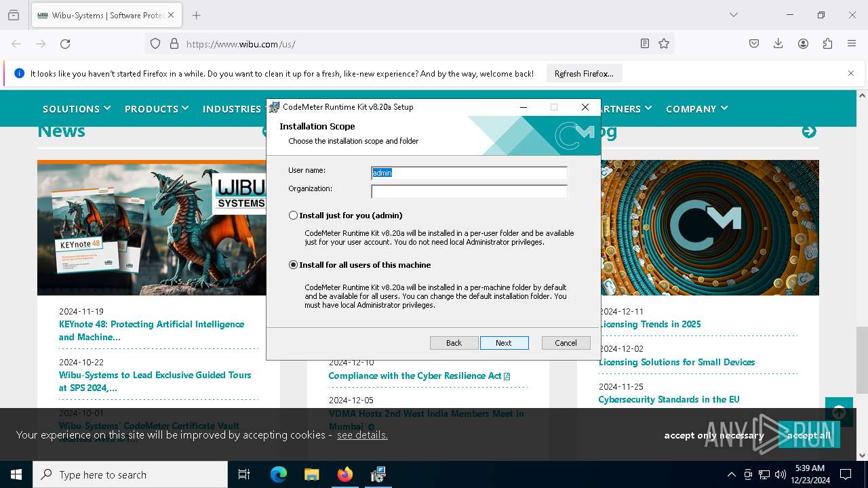Viewport: 868px width, 488px height.
Task: Click Back in the CodeMeter setup
Action: (x=454, y=343)
